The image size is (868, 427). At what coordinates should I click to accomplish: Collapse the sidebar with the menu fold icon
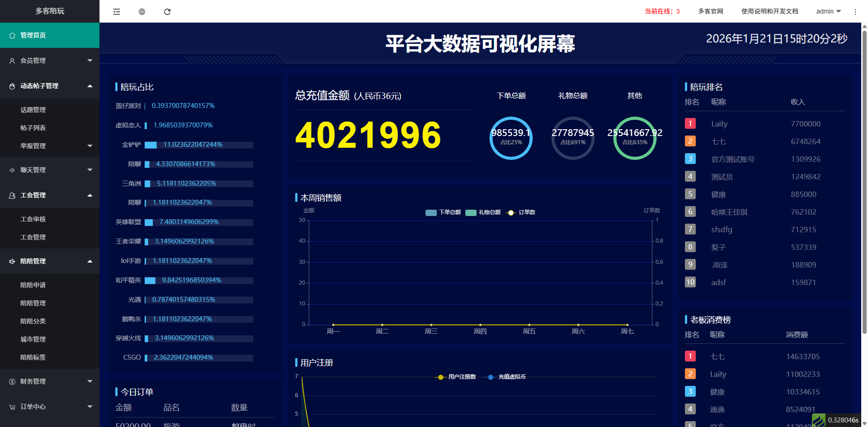(x=117, y=12)
